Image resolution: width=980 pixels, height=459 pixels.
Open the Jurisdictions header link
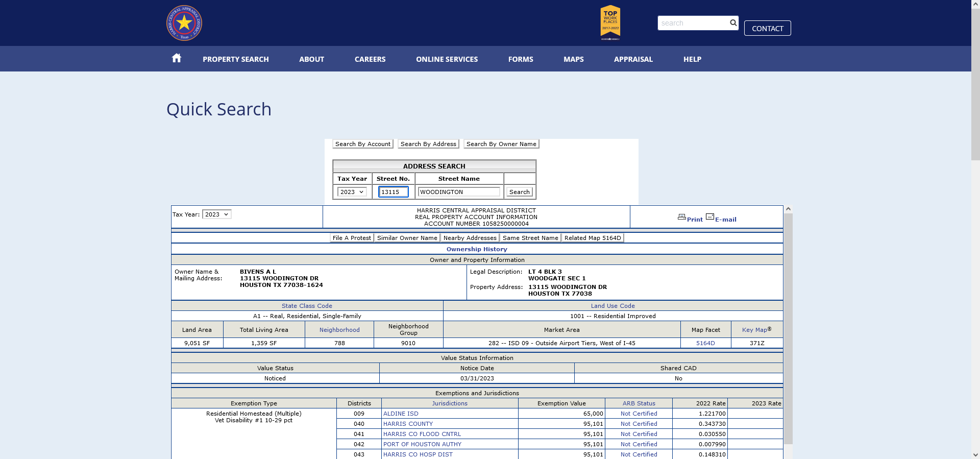tap(450, 403)
